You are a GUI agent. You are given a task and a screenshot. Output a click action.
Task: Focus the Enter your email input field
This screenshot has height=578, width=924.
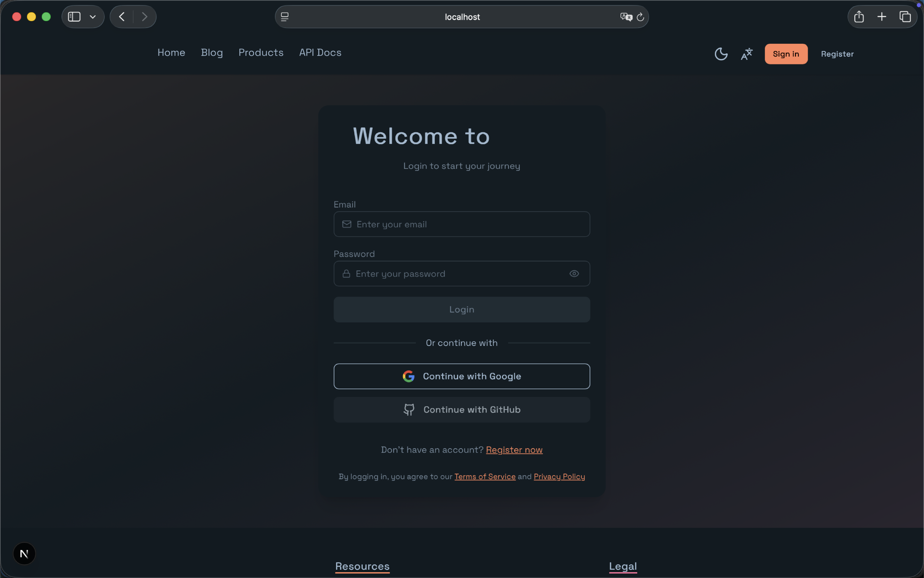[462, 224]
